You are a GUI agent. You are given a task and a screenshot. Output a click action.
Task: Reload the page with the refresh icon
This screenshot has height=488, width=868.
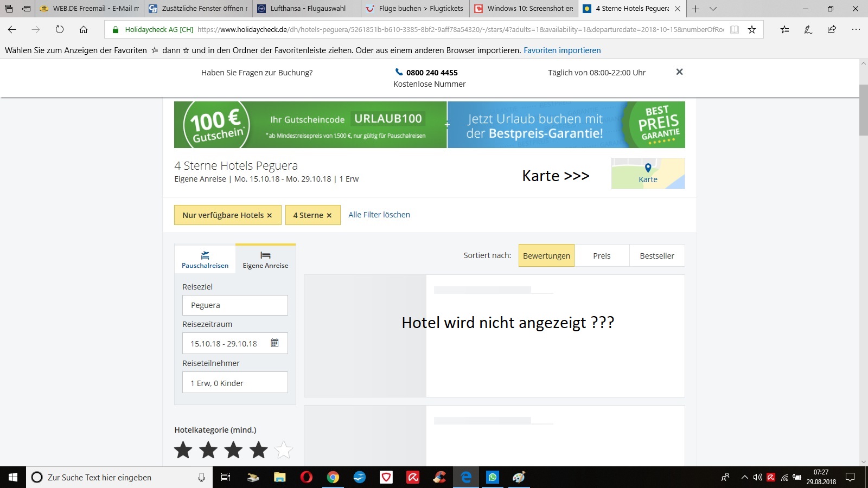(60, 29)
